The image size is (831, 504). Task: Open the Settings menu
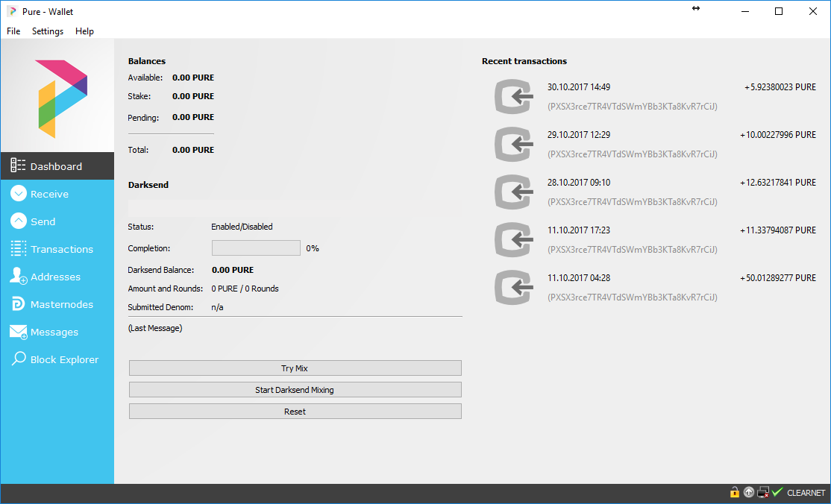point(48,31)
